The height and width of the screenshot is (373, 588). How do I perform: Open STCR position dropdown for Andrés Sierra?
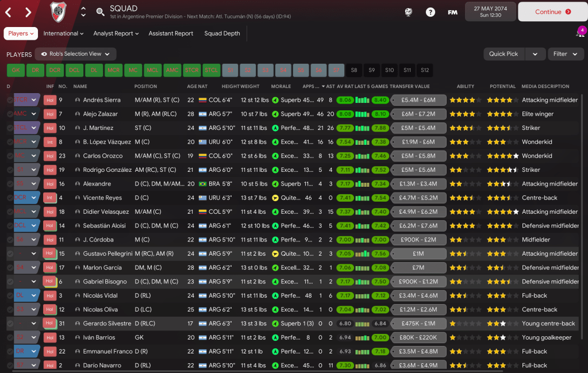click(x=33, y=100)
